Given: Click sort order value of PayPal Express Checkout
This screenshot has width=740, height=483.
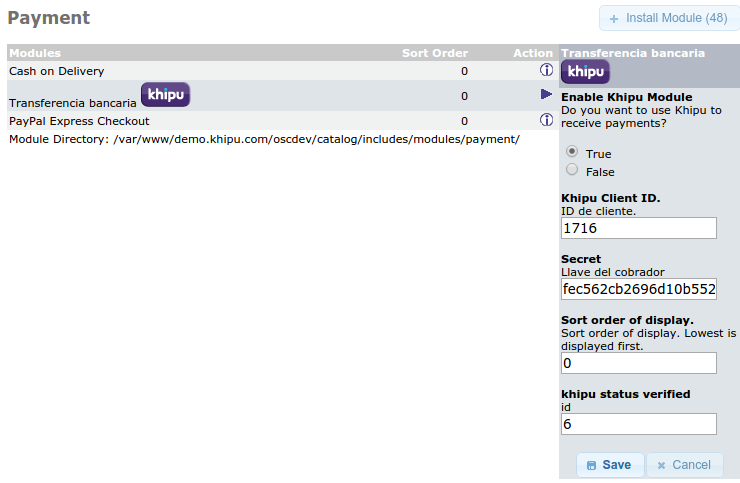Looking at the screenshot, I should [x=464, y=121].
